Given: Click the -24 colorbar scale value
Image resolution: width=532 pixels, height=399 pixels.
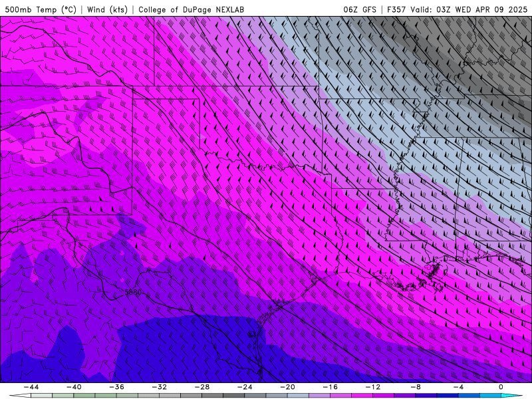Looking at the screenshot, I should [x=245, y=387].
